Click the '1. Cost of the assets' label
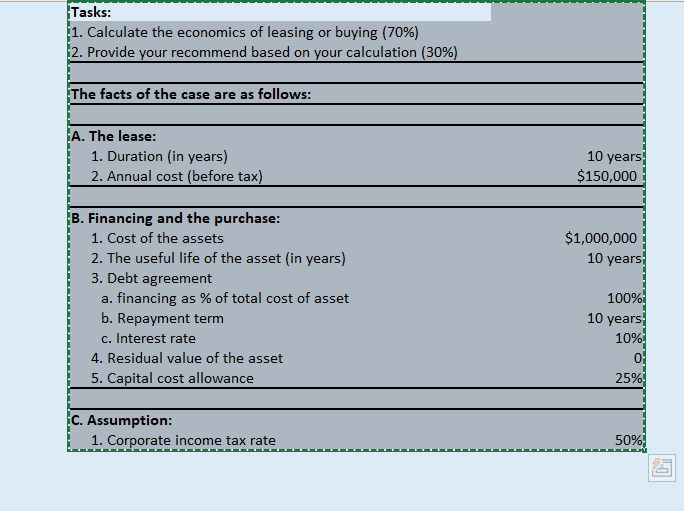 [157, 238]
